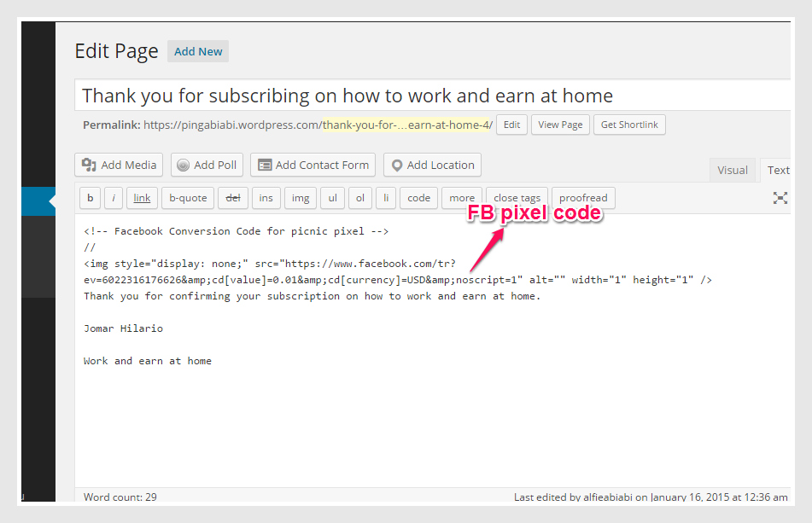
Task: Insert a b-quote blockquote tag
Action: [x=188, y=198]
